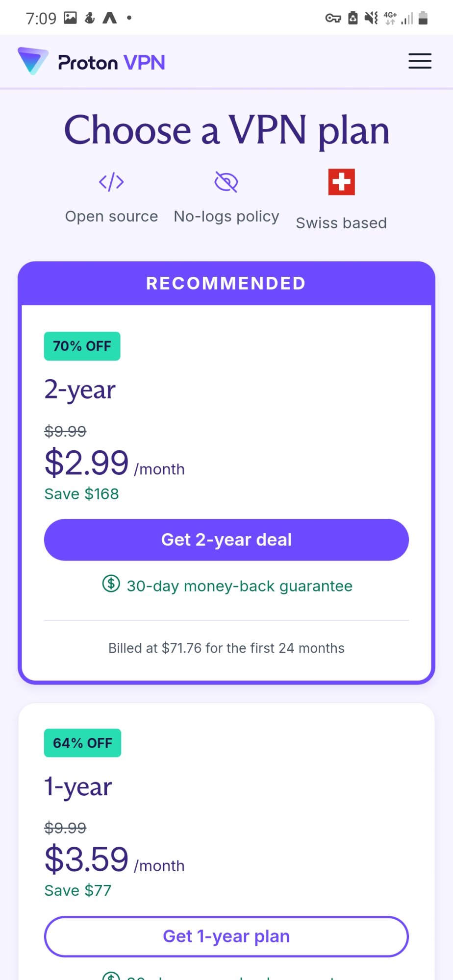Tap 30-day money-back guarantee text
453x980 pixels.
tap(239, 586)
